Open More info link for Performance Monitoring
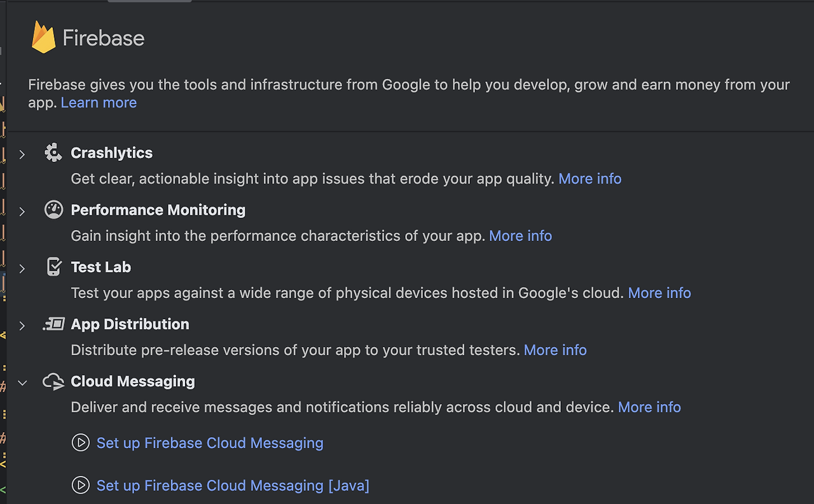814x504 pixels. tap(520, 236)
